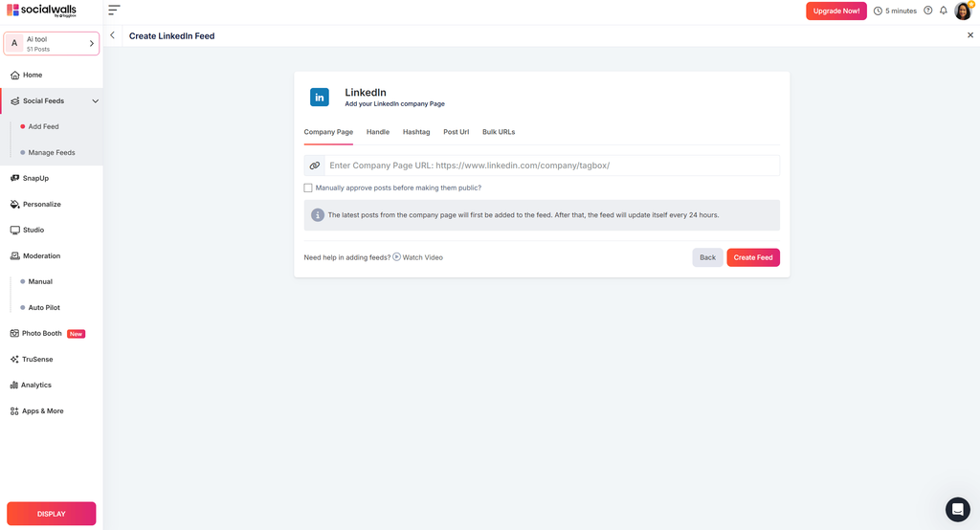Click the SnapUp icon in sidebar
The width and height of the screenshot is (980, 530).
[15, 178]
